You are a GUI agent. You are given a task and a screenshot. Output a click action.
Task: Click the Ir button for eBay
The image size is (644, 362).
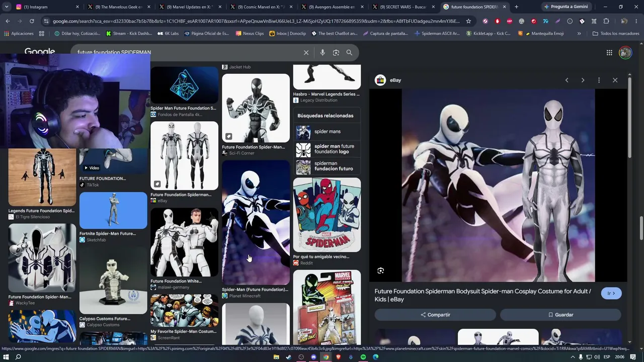(x=611, y=294)
